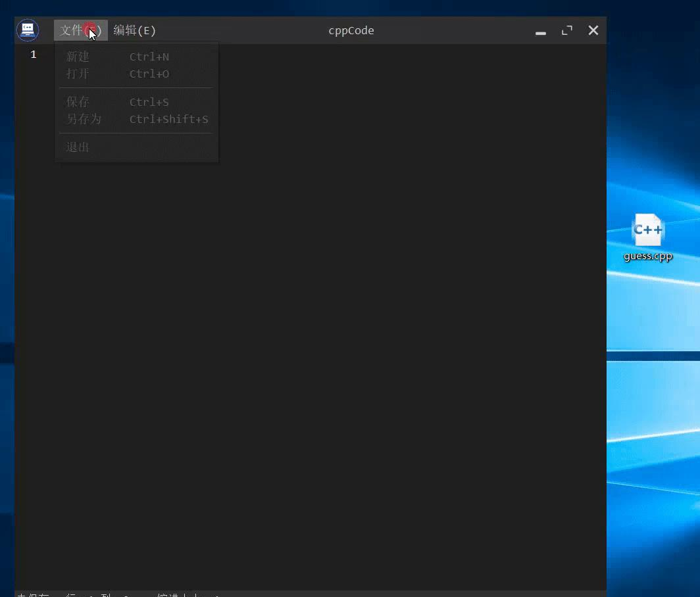The width and height of the screenshot is (700, 597).
Task: Collapse the 文件(F) menu
Action: (x=80, y=30)
